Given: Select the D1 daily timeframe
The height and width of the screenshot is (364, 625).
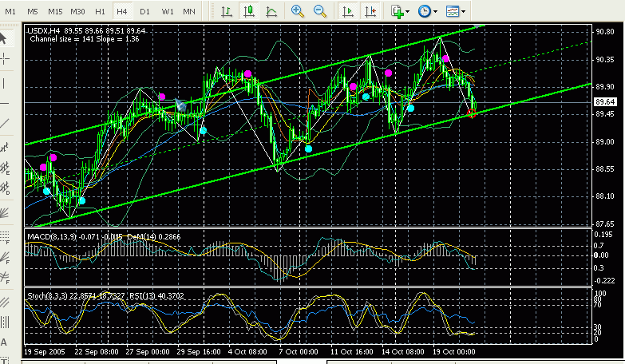Looking at the screenshot, I should [x=144, y=11].
